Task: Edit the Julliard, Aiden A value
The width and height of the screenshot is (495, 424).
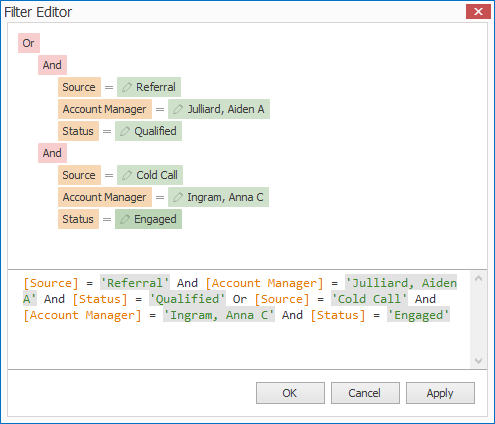Action: [x=219, y=109]
